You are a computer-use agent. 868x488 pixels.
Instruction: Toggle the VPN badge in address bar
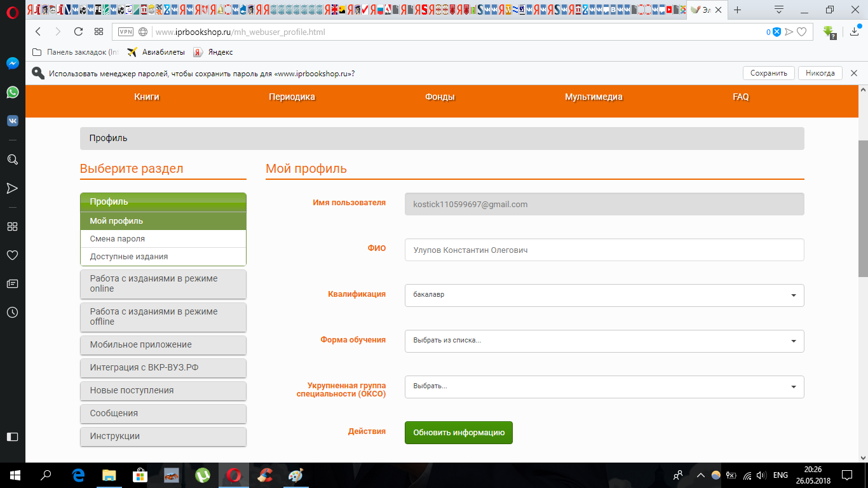click(x=126, y=32)
